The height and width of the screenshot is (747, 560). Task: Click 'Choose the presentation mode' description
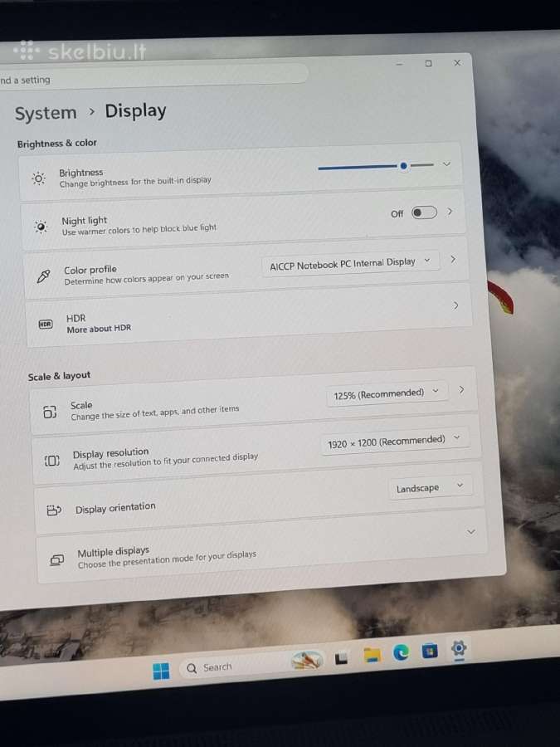point(167,559)
